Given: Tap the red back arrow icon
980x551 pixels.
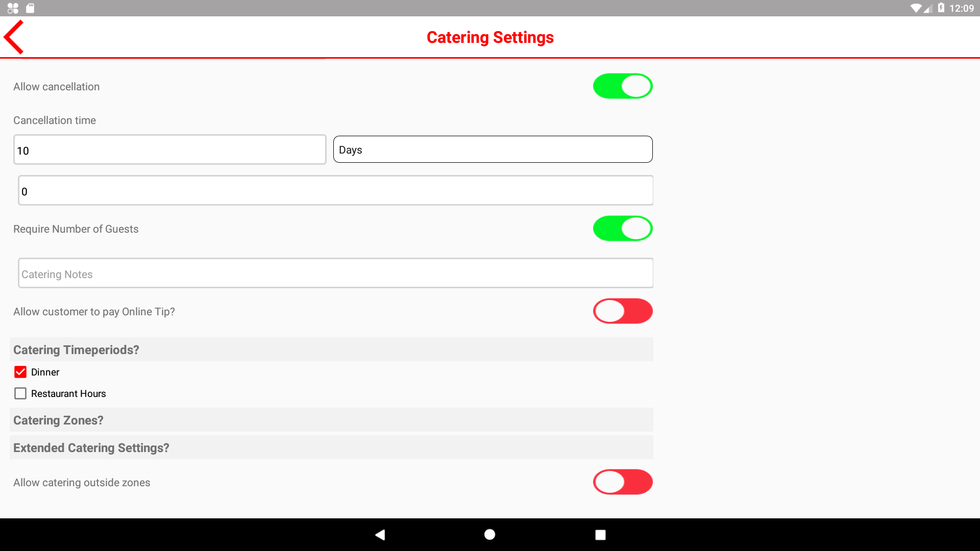Looking at the screenshot, I should pos(14,37).
